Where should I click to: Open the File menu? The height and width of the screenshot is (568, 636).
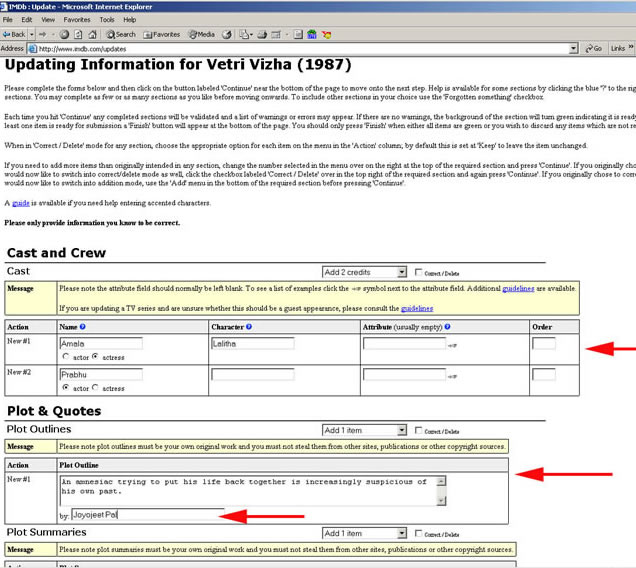click(x=7, y=19)
